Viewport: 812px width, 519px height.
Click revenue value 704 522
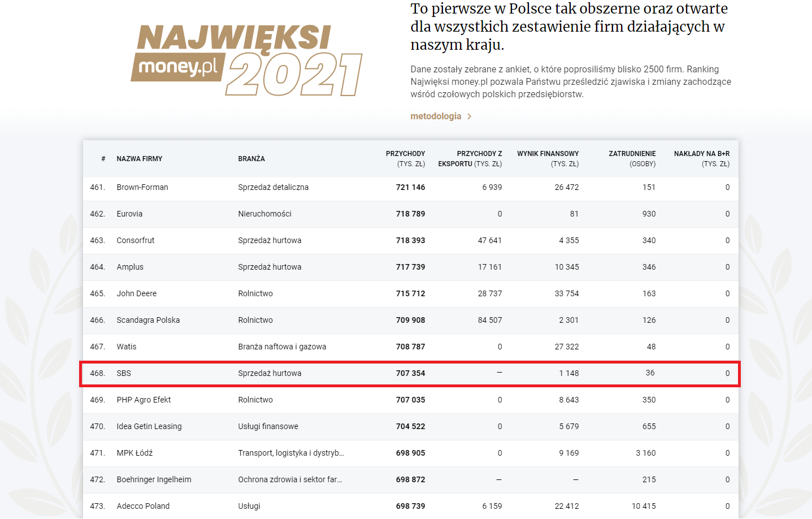tap(410, 426)
